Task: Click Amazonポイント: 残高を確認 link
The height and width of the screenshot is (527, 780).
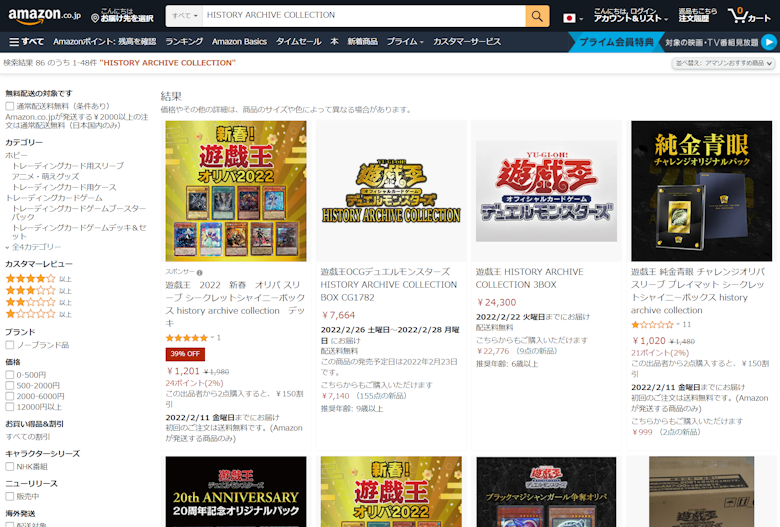Action: [104, 42]
